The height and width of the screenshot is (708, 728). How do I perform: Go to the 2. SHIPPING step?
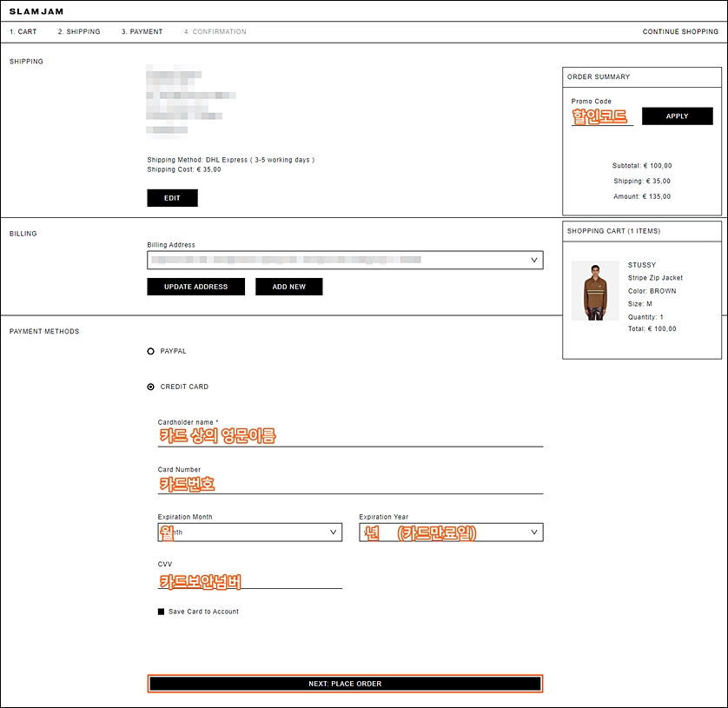pyautogui.click(x=79, y=31)
